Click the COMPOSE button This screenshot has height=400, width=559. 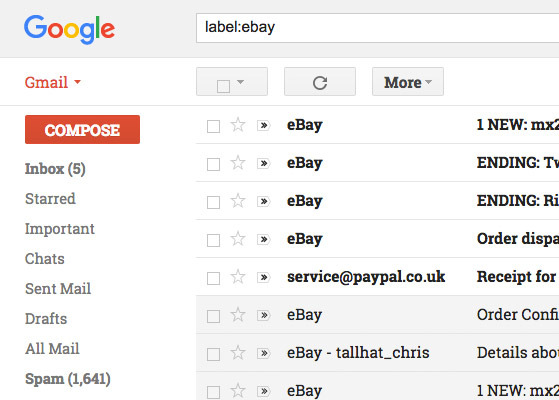click(82, 129)
